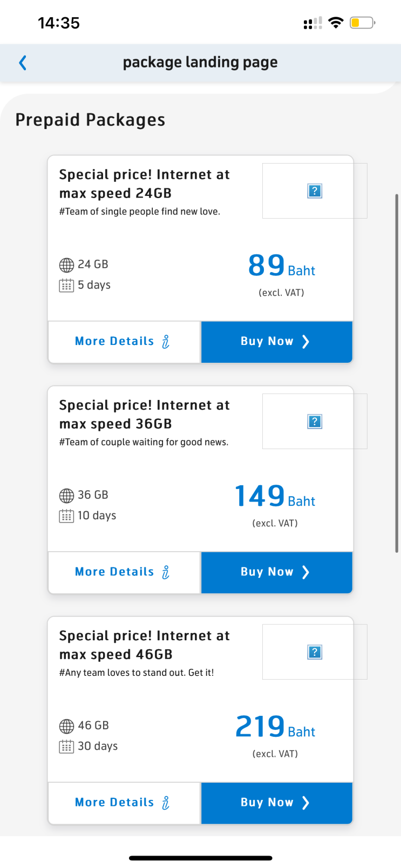Select the 'Special price! Internet at max speed 36GB' title
401x868 pixels.
click(145, 415)
